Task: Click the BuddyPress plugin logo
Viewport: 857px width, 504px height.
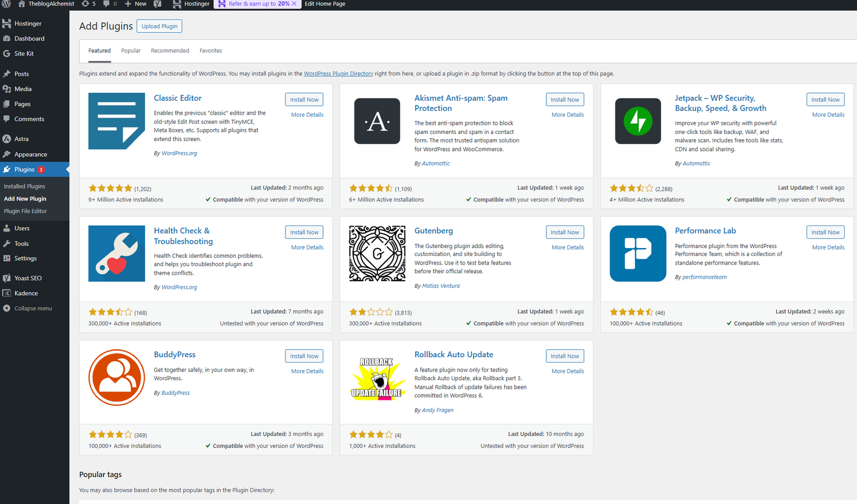Action: (117, 377)
